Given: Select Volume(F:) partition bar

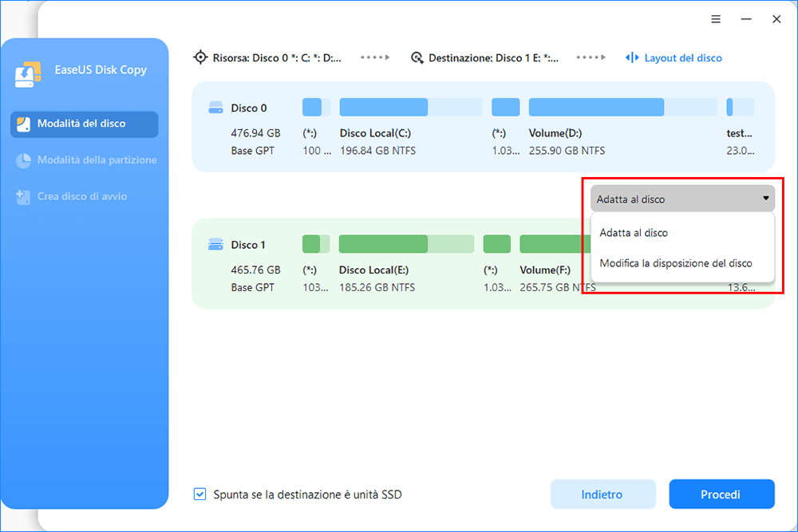Looking at the screenshot, I should 555,244.
